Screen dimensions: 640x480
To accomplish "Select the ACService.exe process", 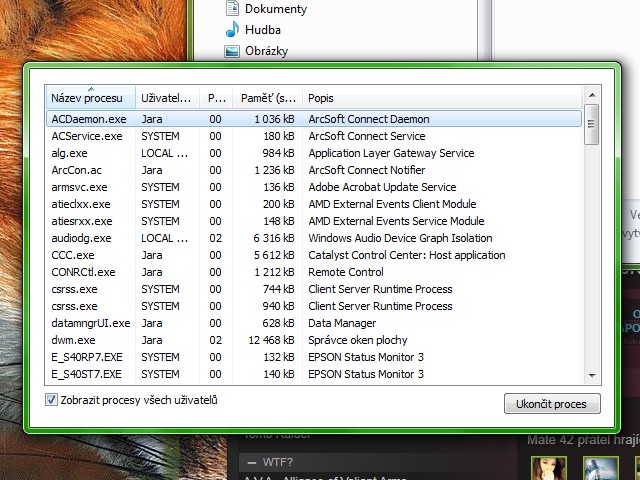I will [x=313, y=136].
